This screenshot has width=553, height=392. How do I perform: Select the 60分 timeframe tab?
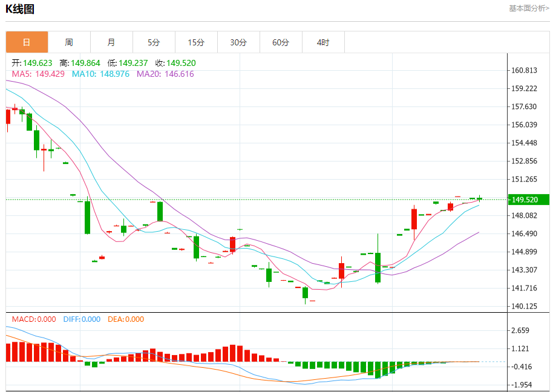281,42
